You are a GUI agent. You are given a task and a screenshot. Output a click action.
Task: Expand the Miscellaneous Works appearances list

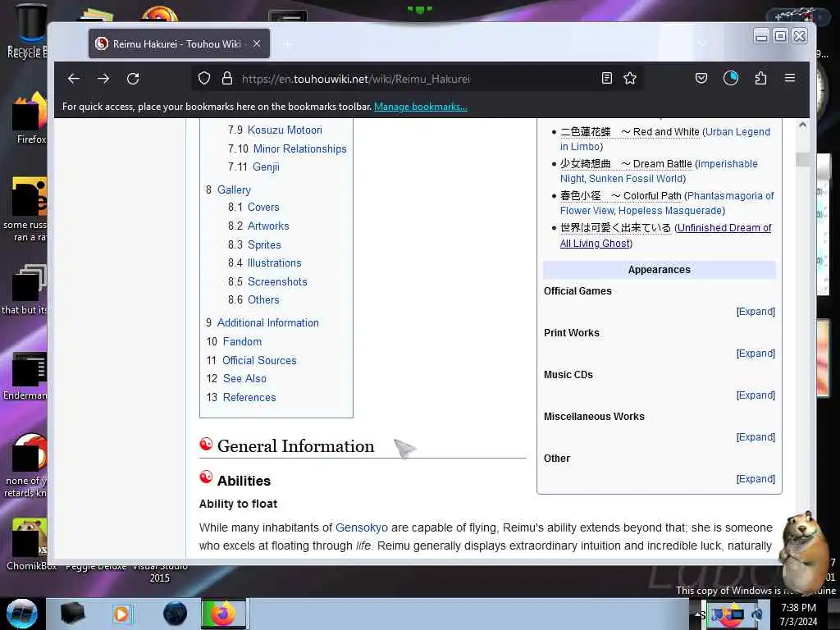pos(756,437)
